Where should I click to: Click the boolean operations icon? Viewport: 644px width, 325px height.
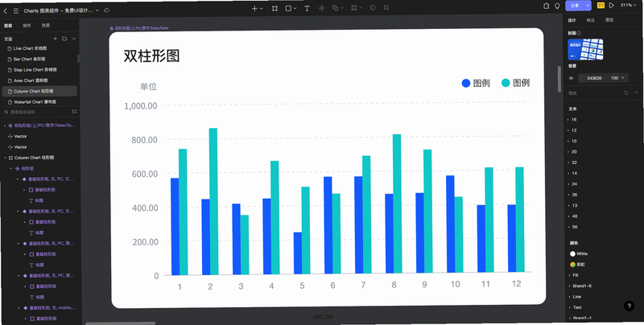coord(335,8)
